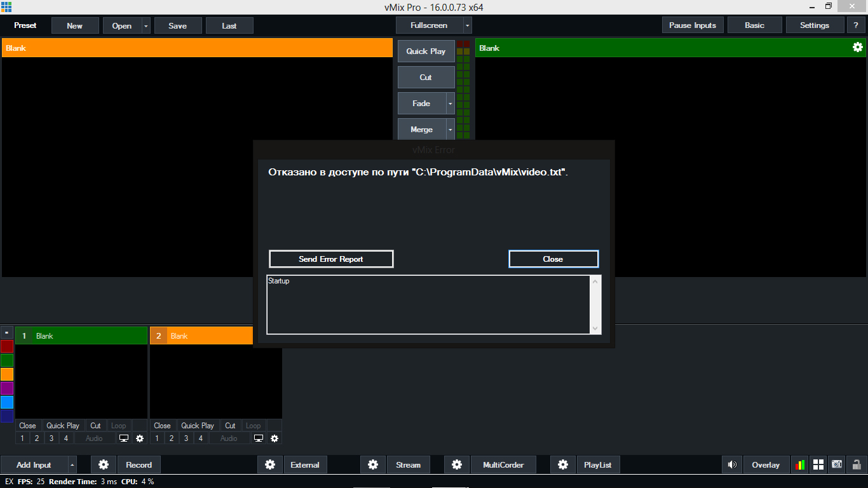This screenshot has width=868, height=488.
Task: Click the master audio speaker icon
Action: 732,464
